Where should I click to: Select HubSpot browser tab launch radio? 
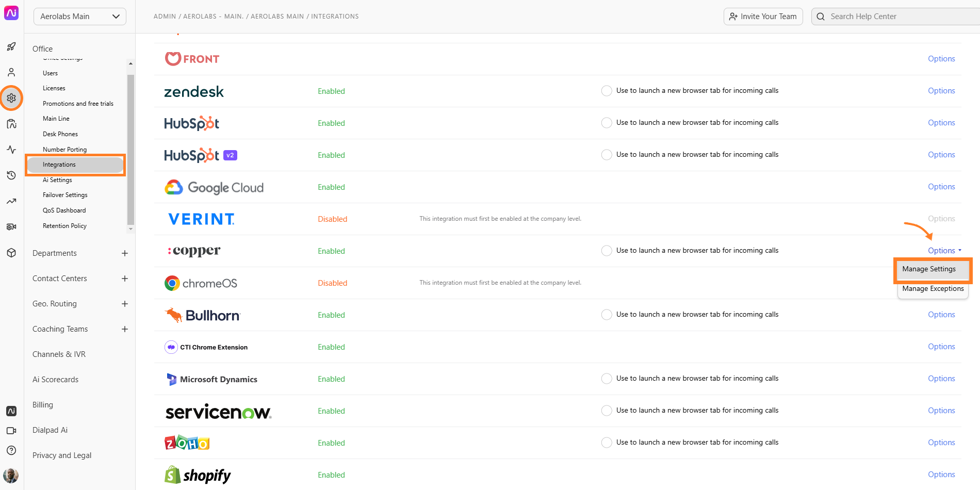point(607,123)
